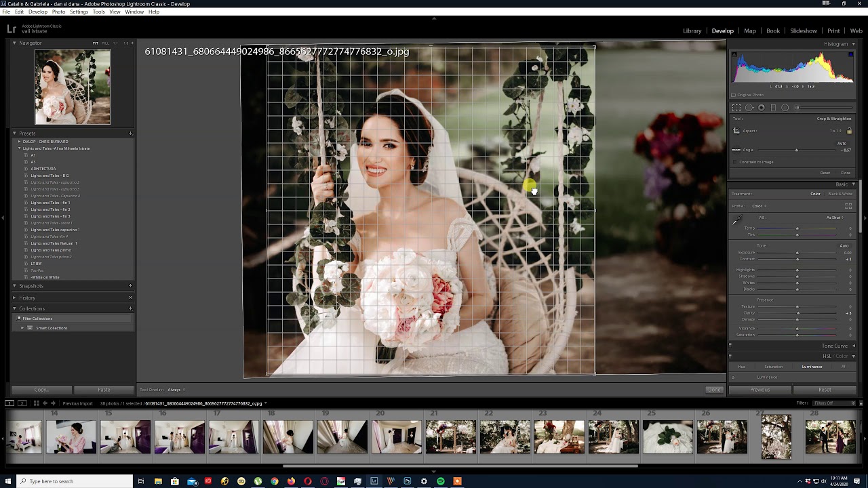Toggle Tone Curve panel on/off switch
The width and height of the screenshot is (868, 488).
click(730, 346)
